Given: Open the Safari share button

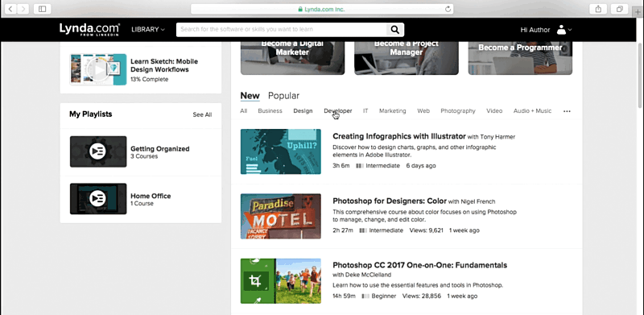Looking at the screenshot, I should pos(598,9).
